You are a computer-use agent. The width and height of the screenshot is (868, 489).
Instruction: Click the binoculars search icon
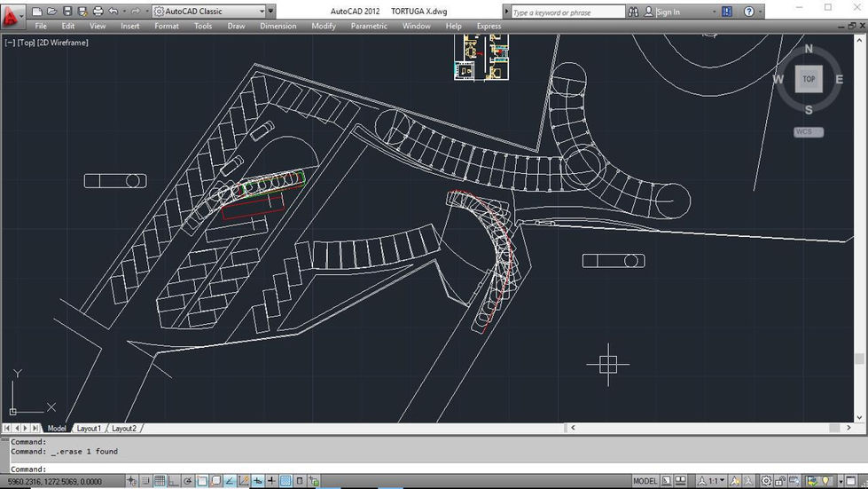pyautogui.click(x=633, y=12)
